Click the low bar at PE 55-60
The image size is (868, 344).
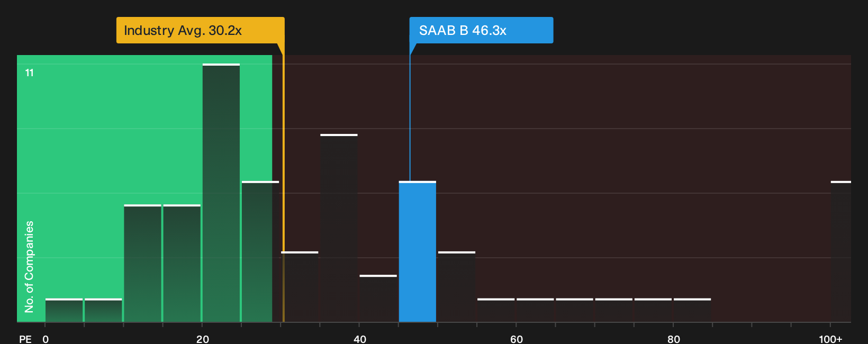[496, 310]
